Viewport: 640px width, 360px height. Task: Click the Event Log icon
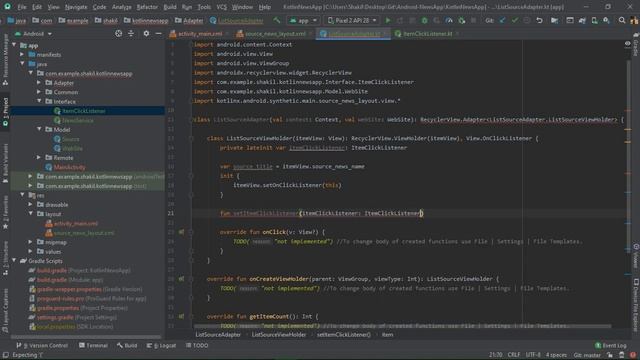pos(598,345)
